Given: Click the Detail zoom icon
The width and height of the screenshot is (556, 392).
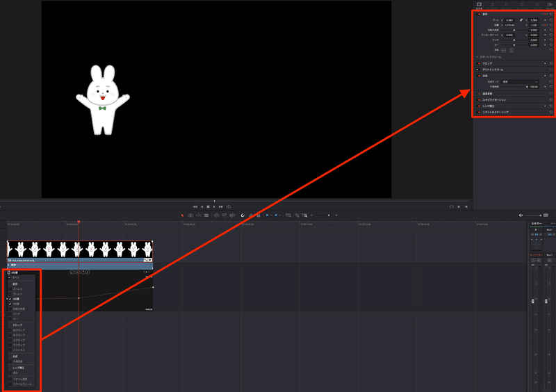Looking at the screenshot, I should tap(297, 215).
